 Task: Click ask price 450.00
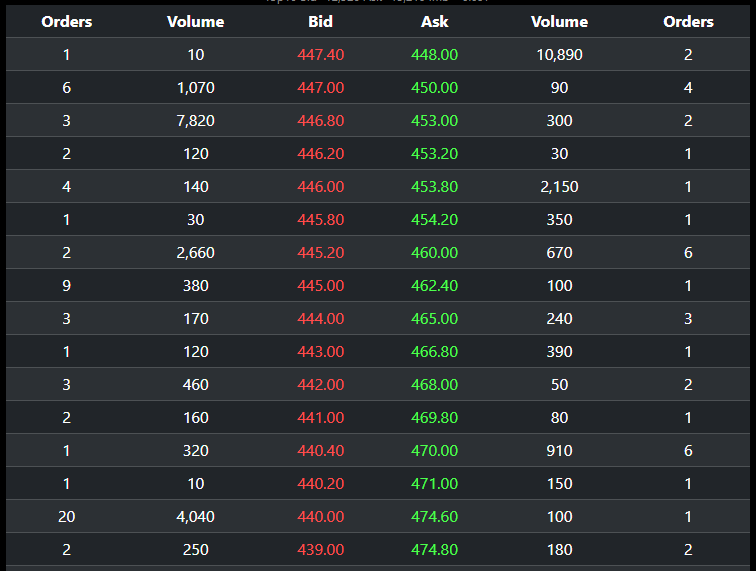pyautogui.click(x=434, y=87)
